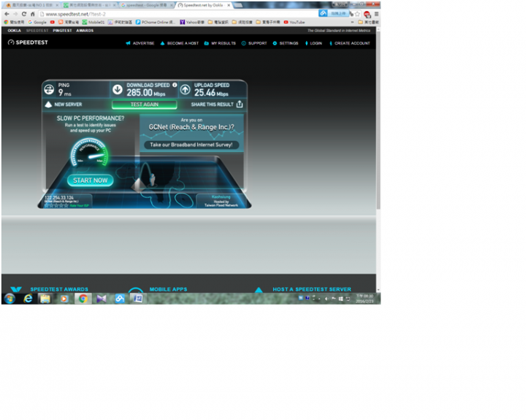Screen dimensions: 526x420
Task: Go to the browser Home page
Action: coord(33,14)
